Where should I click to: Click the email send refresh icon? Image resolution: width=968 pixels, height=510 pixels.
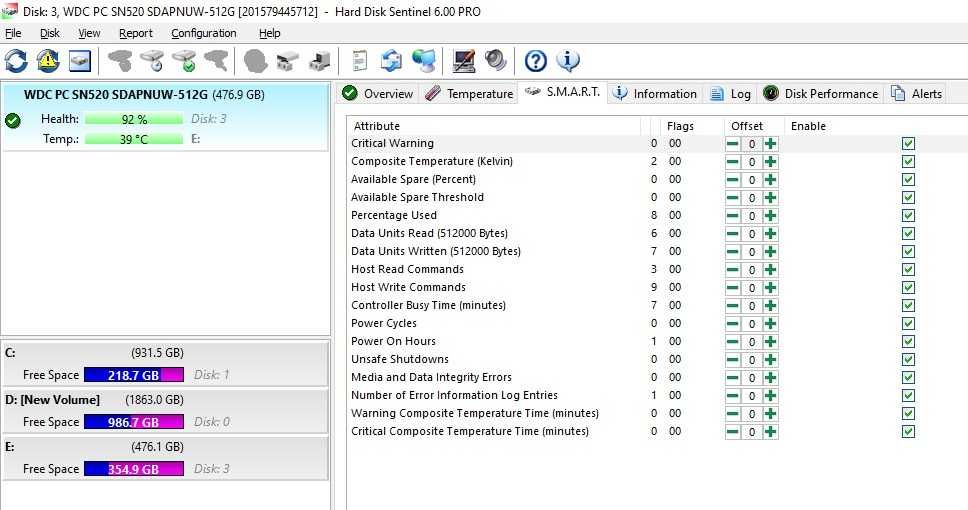coord(391,61)
